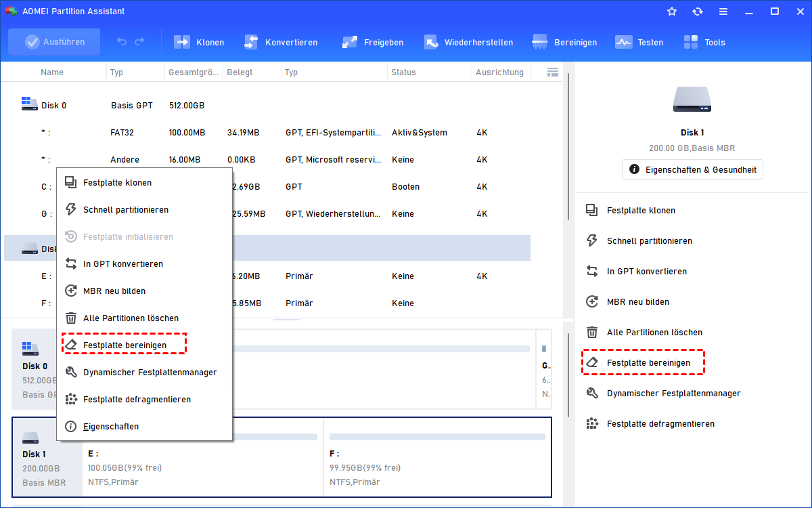Screen dimensions: 812x508
Task: Choose Alle Partitionen löschen in the context menu
Action: coord(145,318)
